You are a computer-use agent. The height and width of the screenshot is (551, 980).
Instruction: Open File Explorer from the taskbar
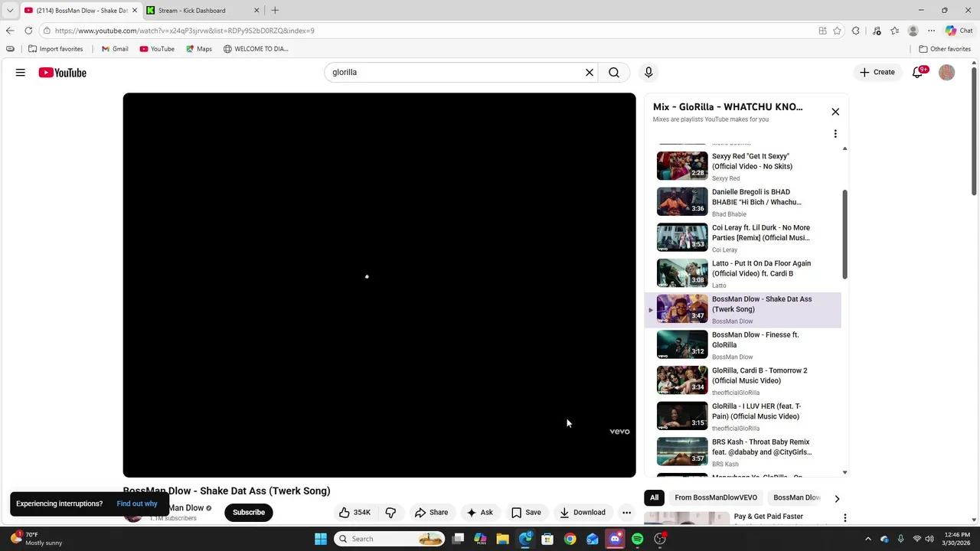pos(503,539)
